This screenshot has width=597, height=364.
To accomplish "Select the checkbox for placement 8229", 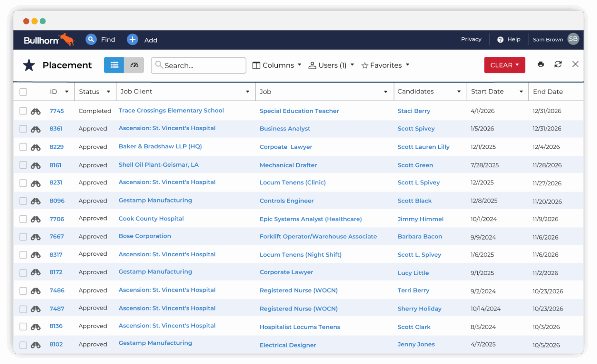I will [x=23, y=147].
